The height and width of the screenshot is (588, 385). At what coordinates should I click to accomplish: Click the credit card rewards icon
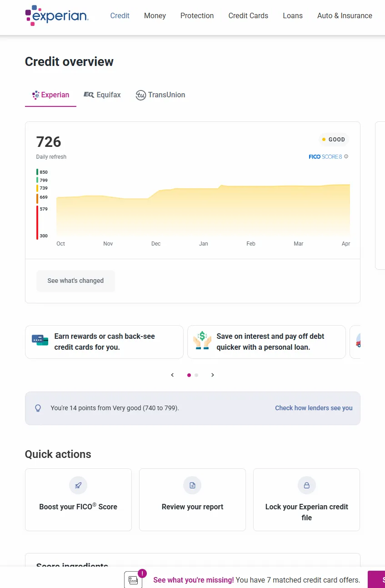40,341
